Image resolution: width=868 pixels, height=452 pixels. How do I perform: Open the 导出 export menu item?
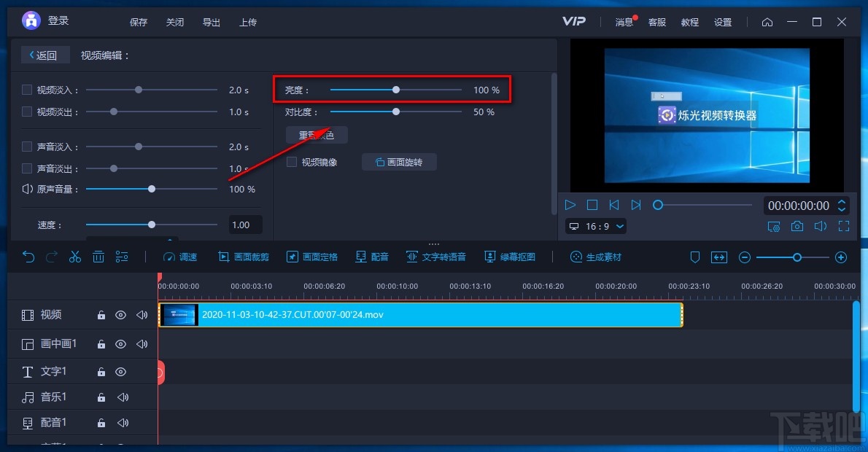211,22
